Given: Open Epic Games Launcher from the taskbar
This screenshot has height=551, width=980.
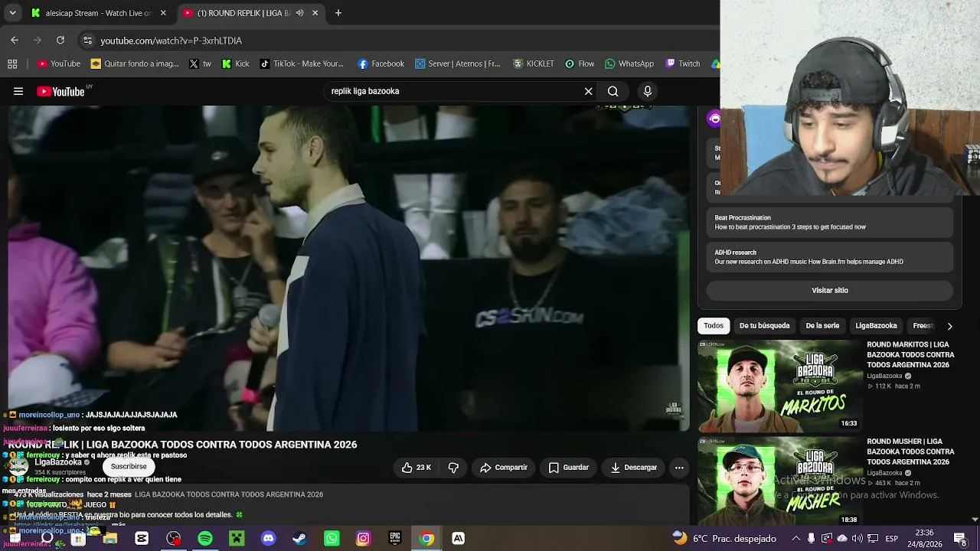Looking at the screenshot, I should [395, 539].
